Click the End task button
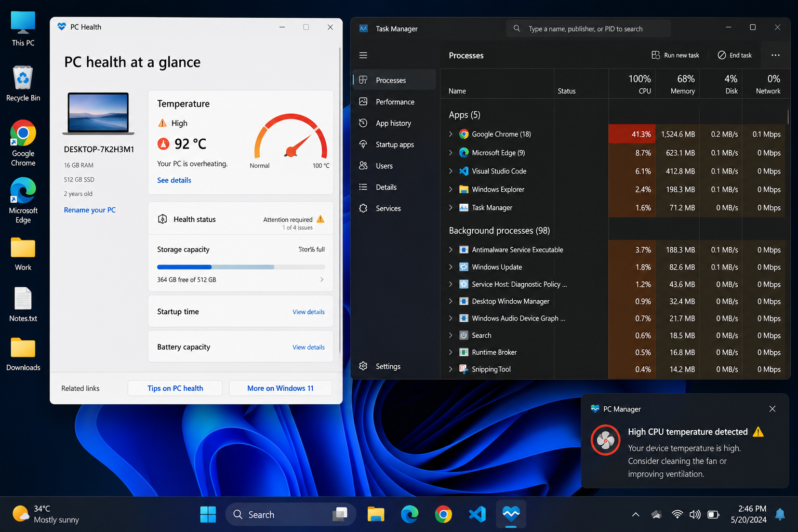 [x=735, y=55]
